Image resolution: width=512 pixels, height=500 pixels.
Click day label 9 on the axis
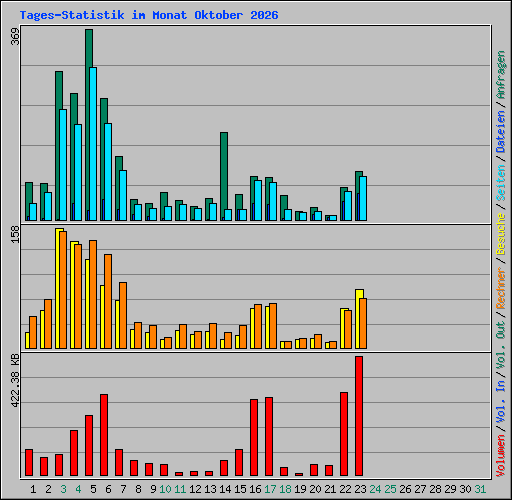click(x=153, y=489)
